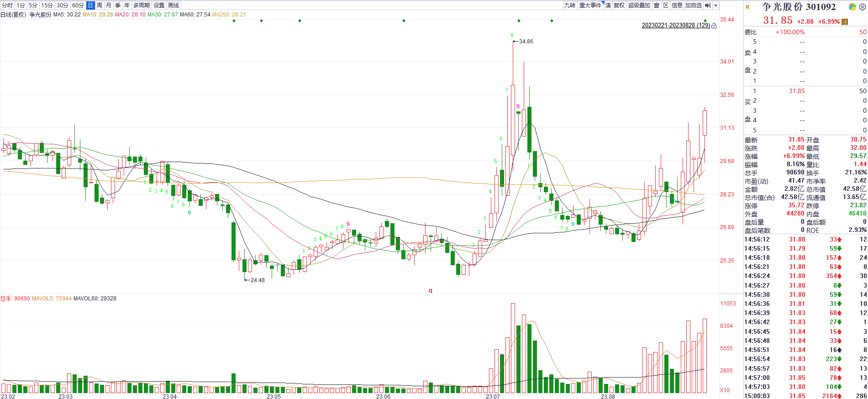This screenshot has height=399, width=868.
Task: Click the 区 region statistics toolbar icon
Action: coord(666,5)
